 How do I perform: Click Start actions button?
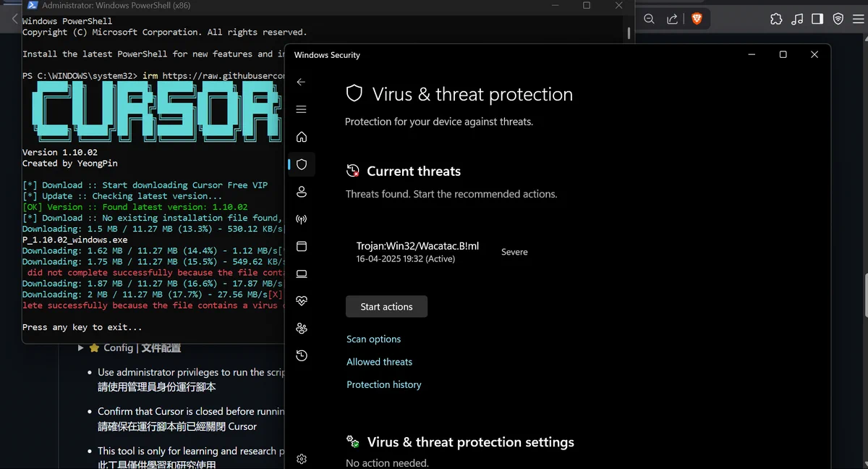(386, 306)
